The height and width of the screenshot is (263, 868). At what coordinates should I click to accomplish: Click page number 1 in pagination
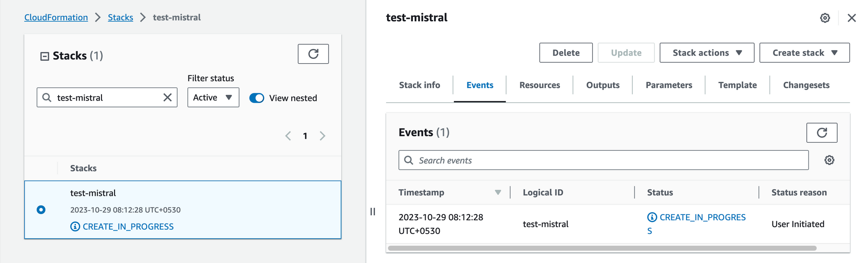305,136
